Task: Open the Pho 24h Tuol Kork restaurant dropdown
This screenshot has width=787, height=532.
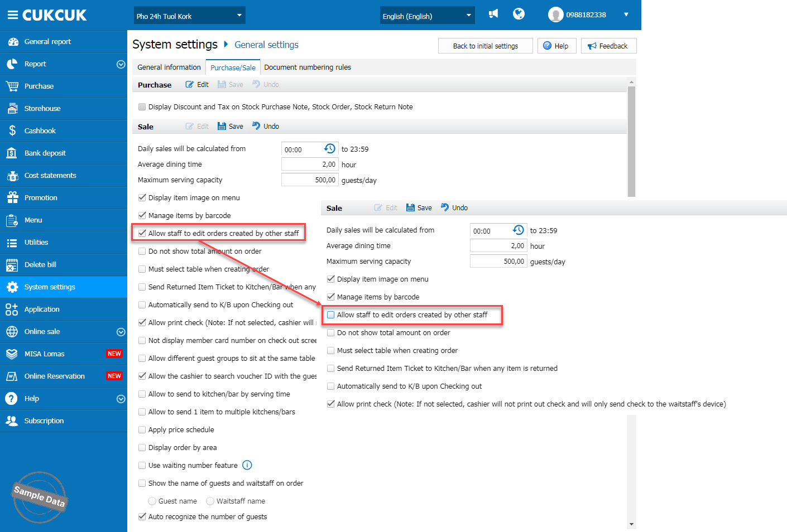Action: coord(189,16)
